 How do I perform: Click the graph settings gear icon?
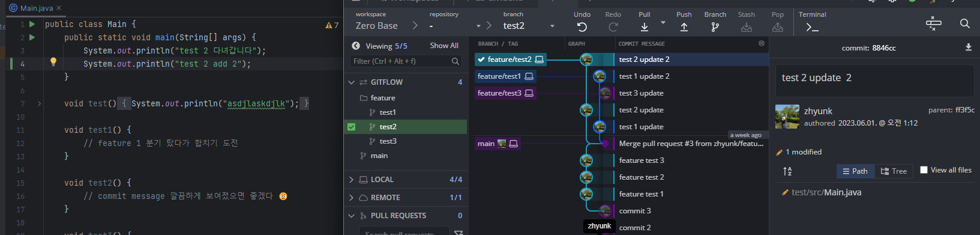tap(762, 43)
